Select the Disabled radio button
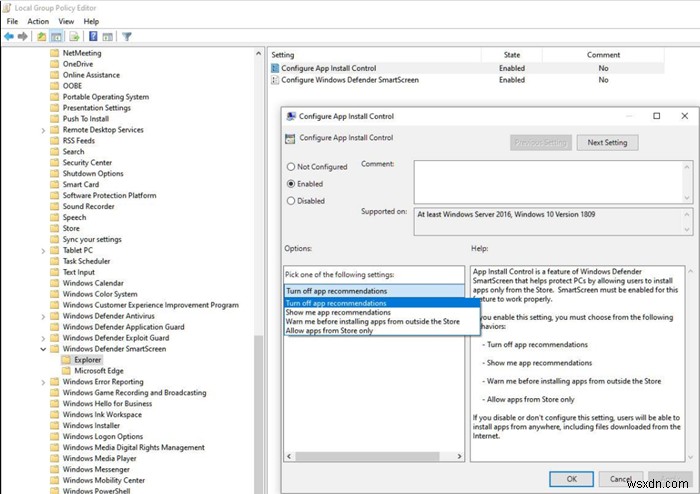 tap(291, 201)
